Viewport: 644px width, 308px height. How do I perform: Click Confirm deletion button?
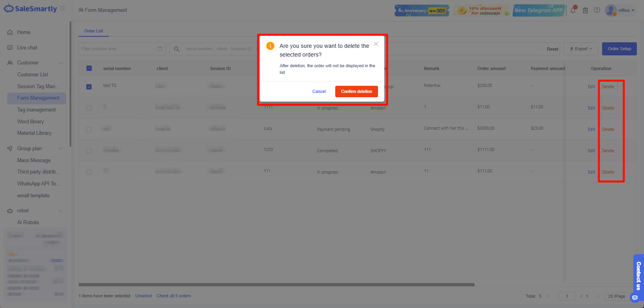tap(357, 91)
